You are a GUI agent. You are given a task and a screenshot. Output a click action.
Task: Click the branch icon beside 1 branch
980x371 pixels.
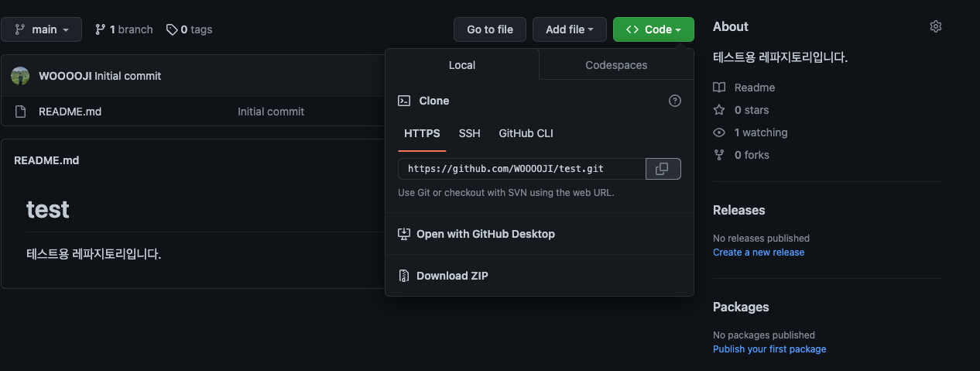100,29
